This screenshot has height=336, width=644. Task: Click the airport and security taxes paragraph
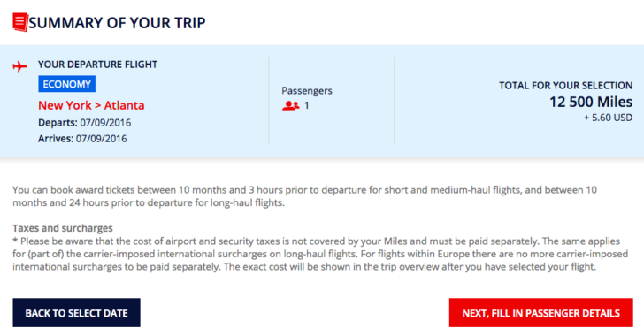click(320, 254)
